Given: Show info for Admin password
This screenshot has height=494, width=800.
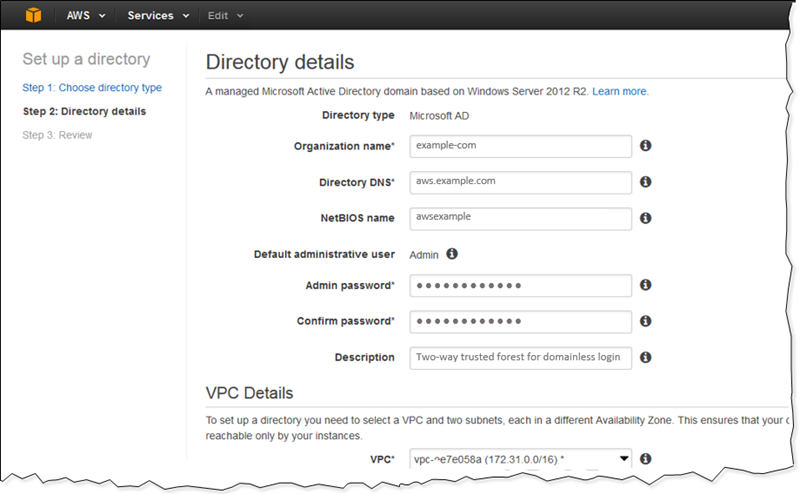Looking at the screenshot, I should 645,285.
